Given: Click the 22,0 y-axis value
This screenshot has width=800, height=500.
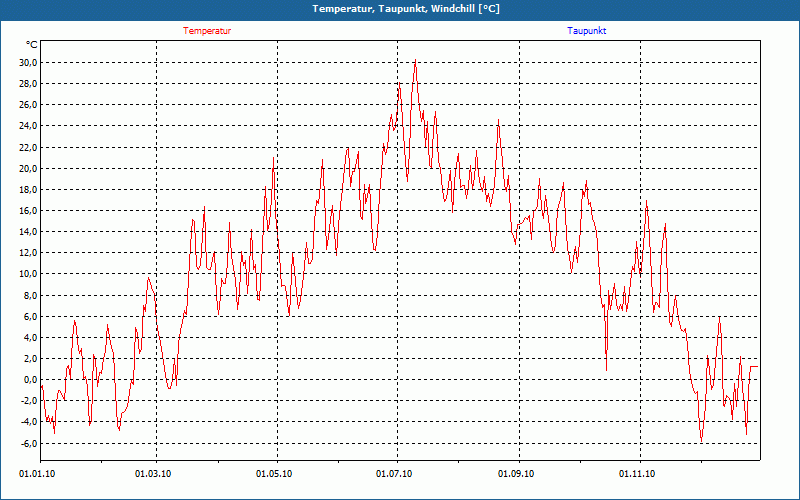Looking at the screenshot, I should pos(28,147).
